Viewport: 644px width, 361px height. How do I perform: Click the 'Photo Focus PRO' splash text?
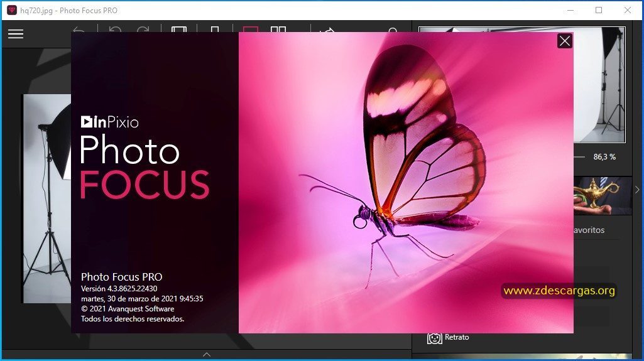click(121, 277)
